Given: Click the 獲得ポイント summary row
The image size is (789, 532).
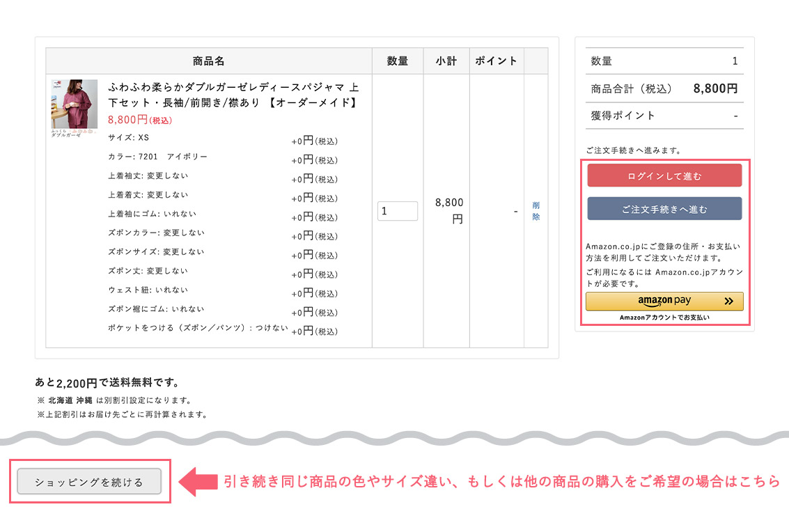Looking at the screenshot, I should tap(664, 116).
